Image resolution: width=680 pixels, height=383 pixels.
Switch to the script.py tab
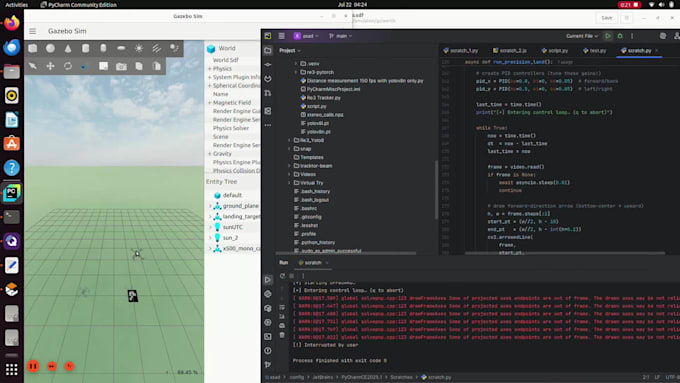coord(555,51)
